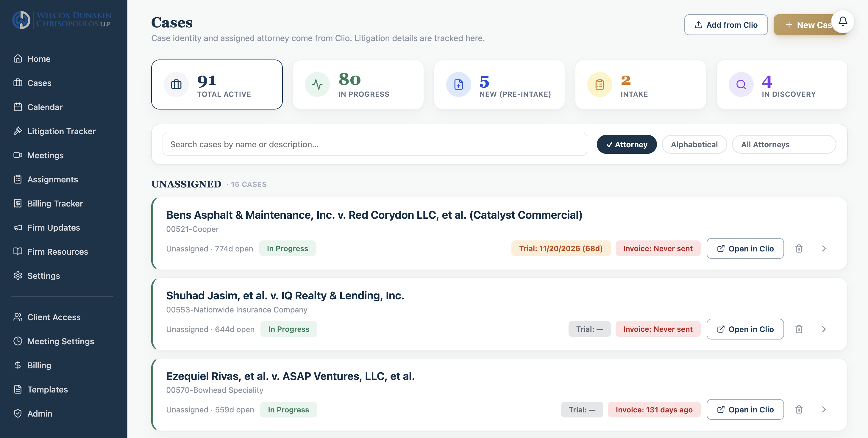Click the notification bell icon

(842, 21)
